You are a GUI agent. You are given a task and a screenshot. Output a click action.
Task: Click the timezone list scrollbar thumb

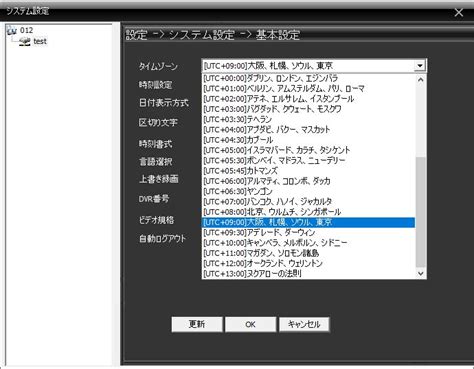tap(421, 212)
